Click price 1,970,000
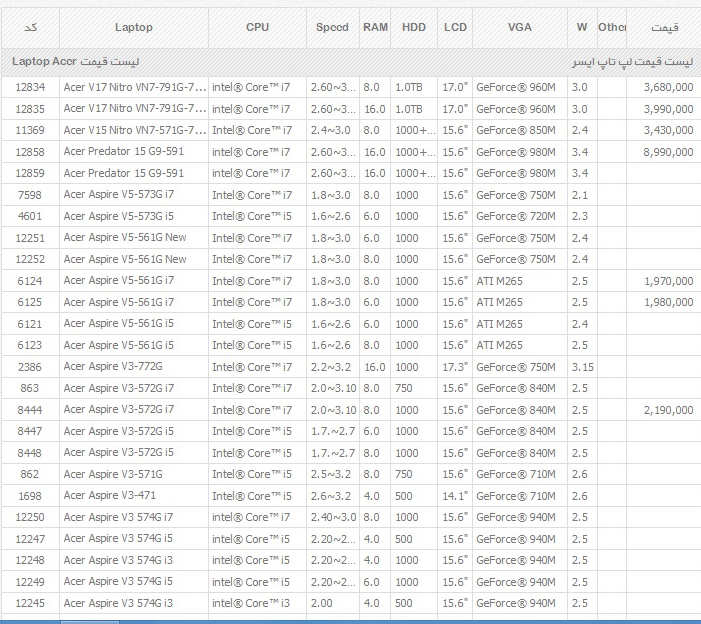The width and height of the screenshot is (701, 624). click(668, 281)
